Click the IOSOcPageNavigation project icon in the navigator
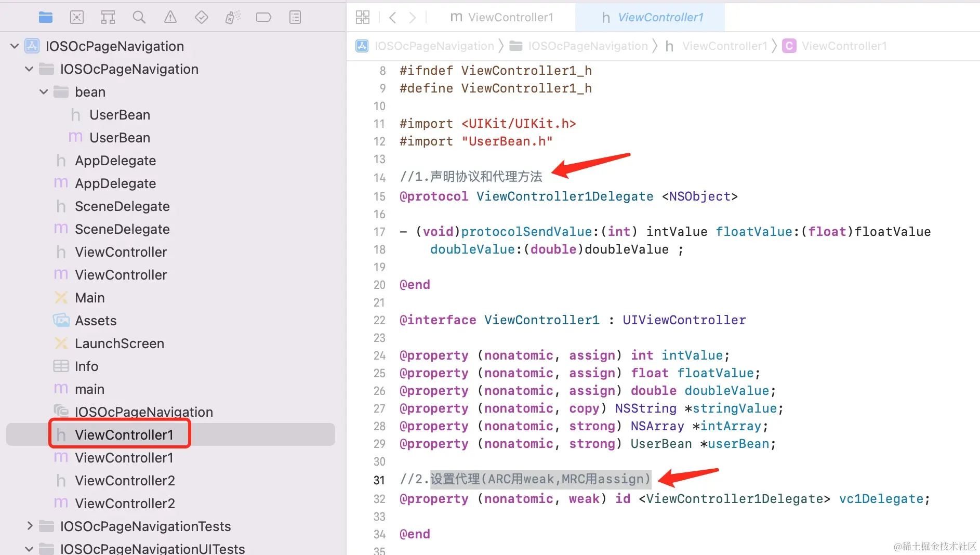Screen dimensions: 980x555 click(x=32, y=46)
